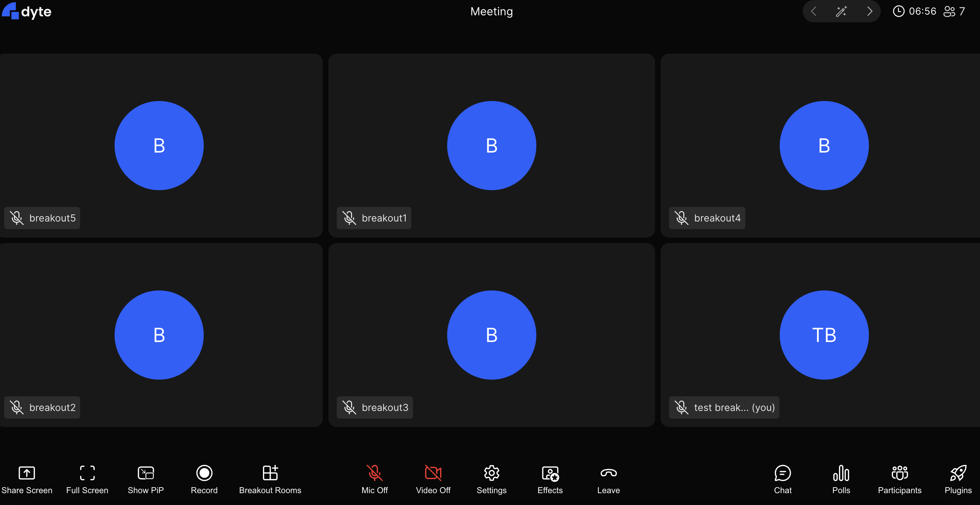Show picture-in-picture view
Viewport: 980px width, 505px height.
[146, 473]
